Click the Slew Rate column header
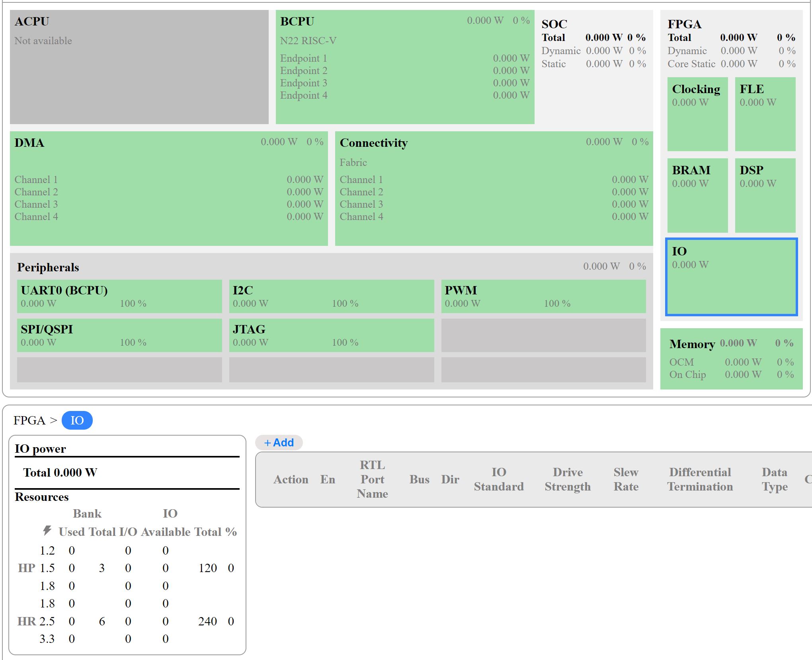Screen dimensions: 812x660 [x=626, y=479]
